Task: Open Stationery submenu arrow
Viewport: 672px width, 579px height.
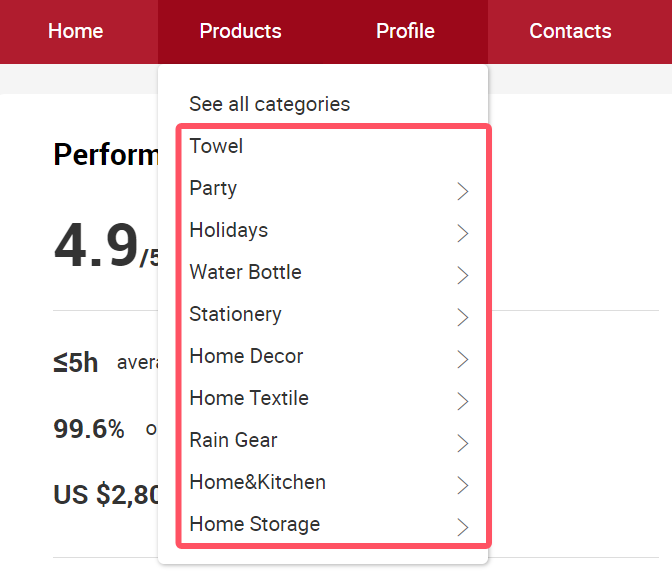Action: pos(462,317)
